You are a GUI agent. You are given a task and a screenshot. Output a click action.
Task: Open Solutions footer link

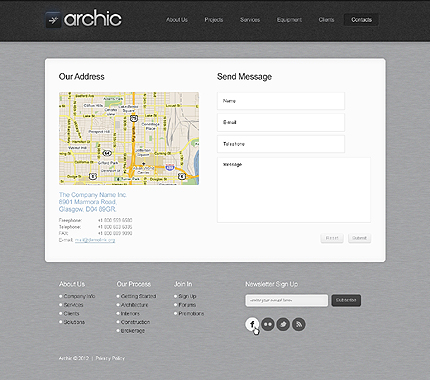click(x=74, y=322)
